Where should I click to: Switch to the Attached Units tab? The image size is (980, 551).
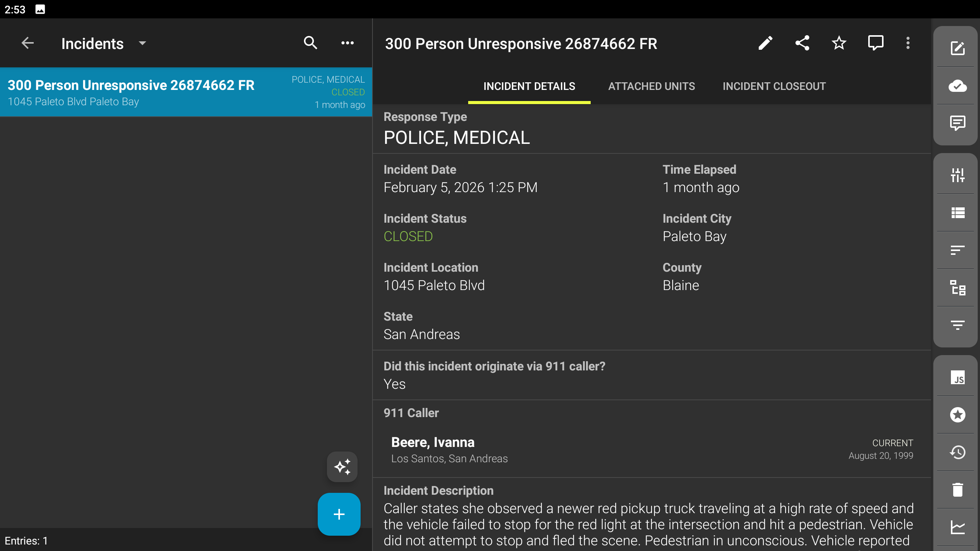tap(651, 86)
